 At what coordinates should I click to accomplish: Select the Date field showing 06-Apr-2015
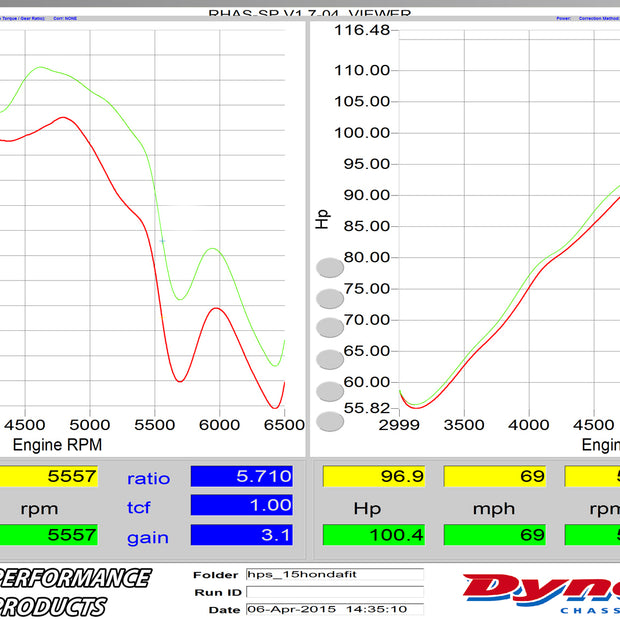pos(335,609)
